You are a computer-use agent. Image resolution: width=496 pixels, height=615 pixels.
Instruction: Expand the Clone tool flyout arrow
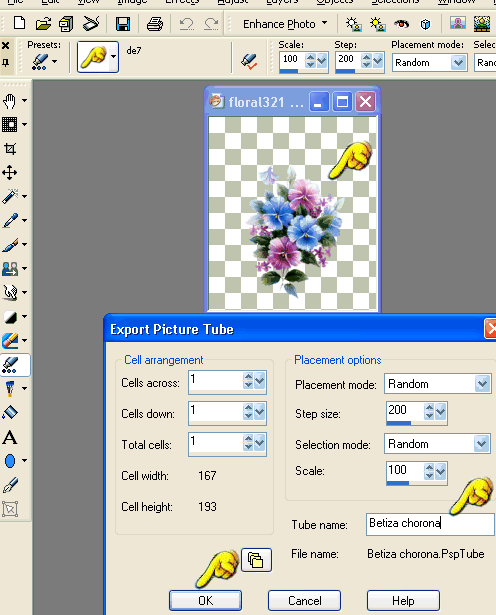click(25, 269)
